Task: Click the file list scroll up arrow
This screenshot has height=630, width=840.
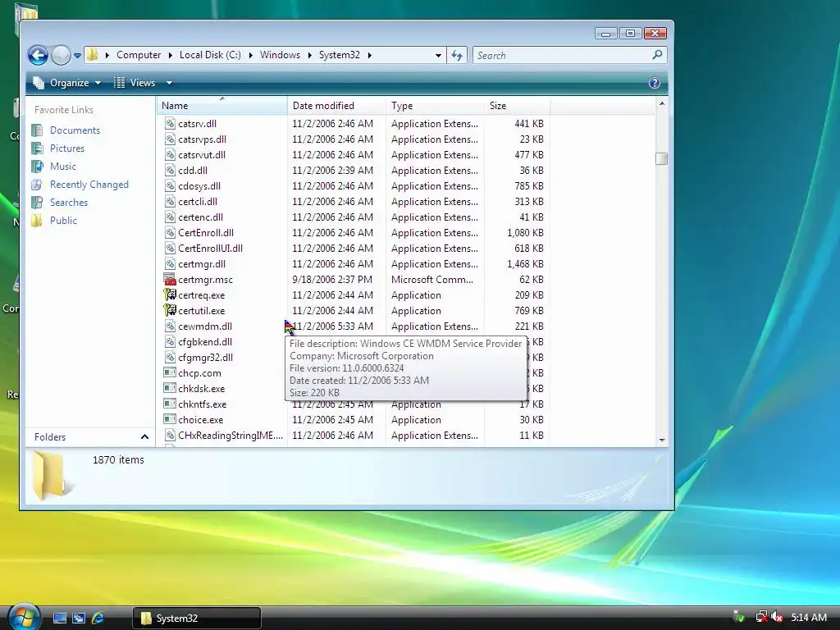Action: pyautogui.click(x=662, y=103)
